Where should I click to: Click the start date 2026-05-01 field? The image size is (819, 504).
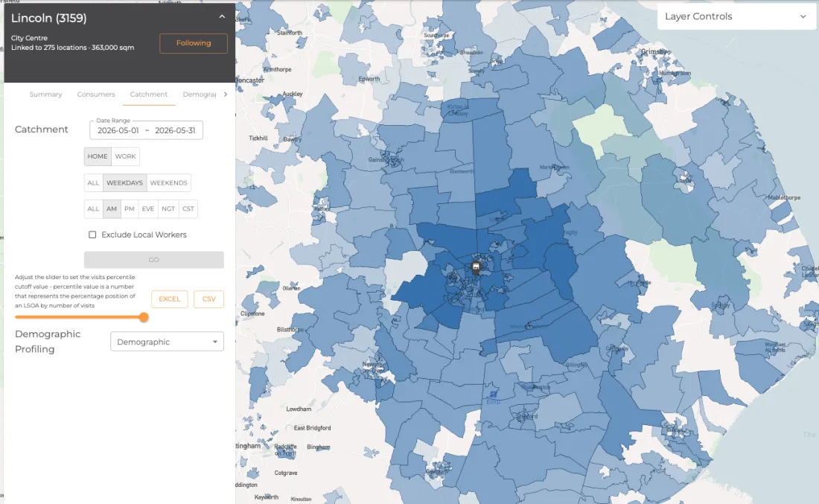pos(118,130)
